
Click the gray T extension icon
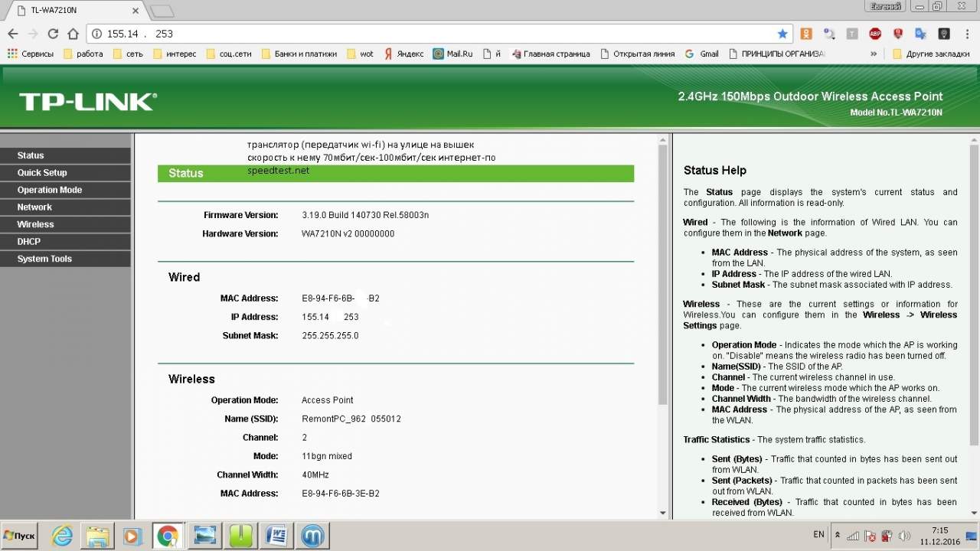coord(852,34)
